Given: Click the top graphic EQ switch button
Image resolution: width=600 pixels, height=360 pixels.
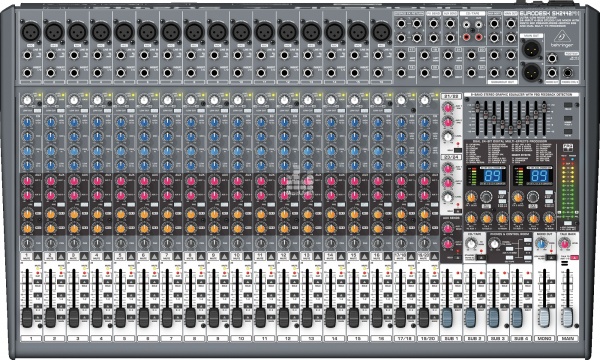Looking at the screenshot, I should 568,106.
